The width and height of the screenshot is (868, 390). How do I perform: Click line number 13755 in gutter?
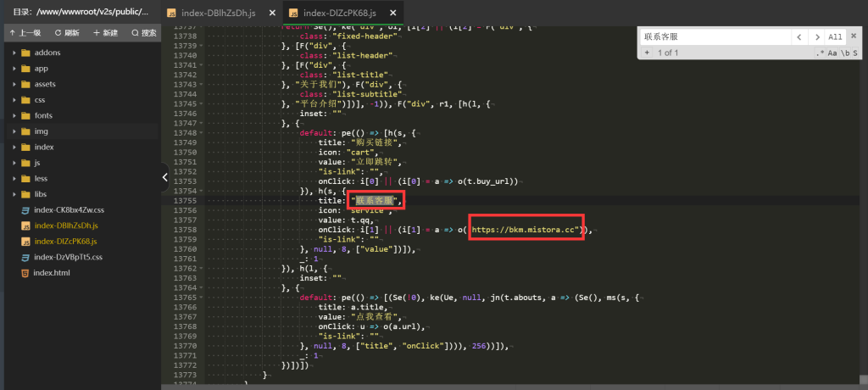pyautogui.click(x=185, y=201)
